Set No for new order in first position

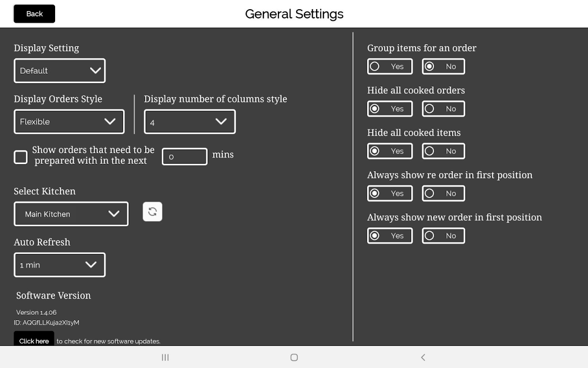443,236
